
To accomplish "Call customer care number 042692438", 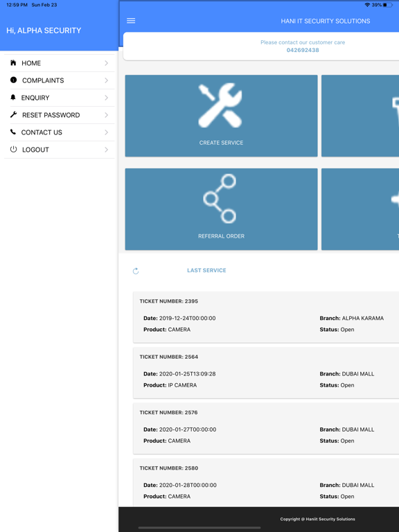I will pos(303,50).
